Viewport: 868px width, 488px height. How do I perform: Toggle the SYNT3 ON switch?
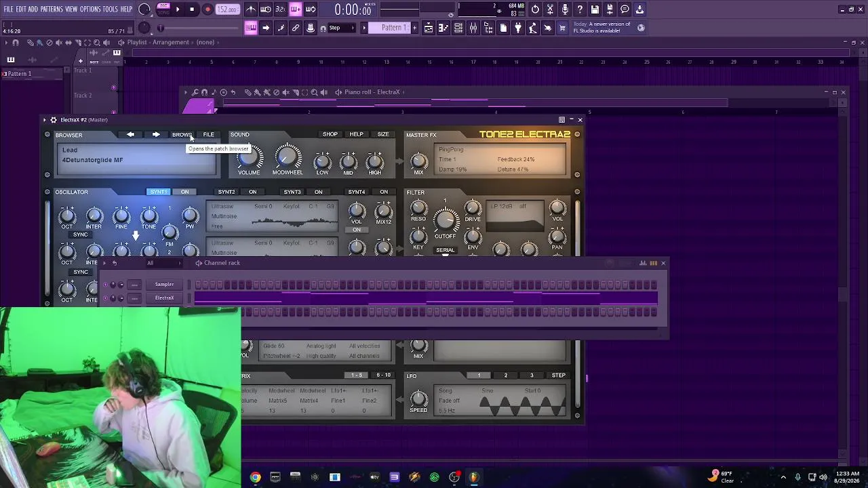click(x=318, y=192)
